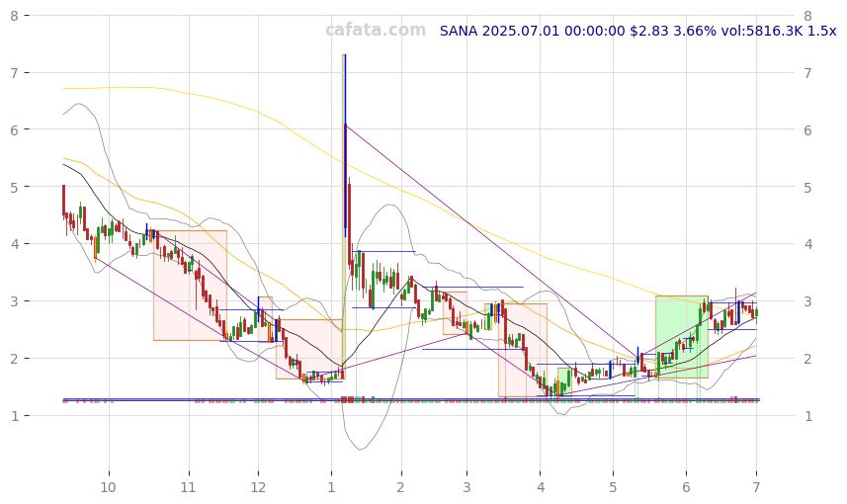This screenshot has height=504, width=847.
Task: Click left y-axis label 3
Action: click(14, 301)
